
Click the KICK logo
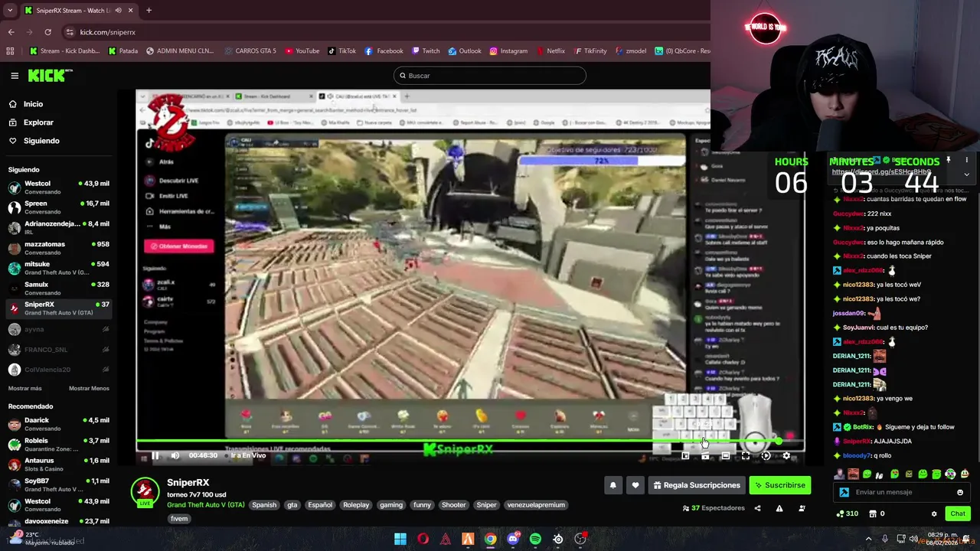coord(50,75)
